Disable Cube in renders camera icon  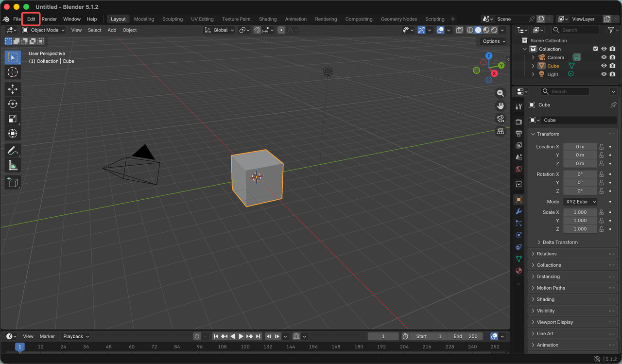point(612,66)
